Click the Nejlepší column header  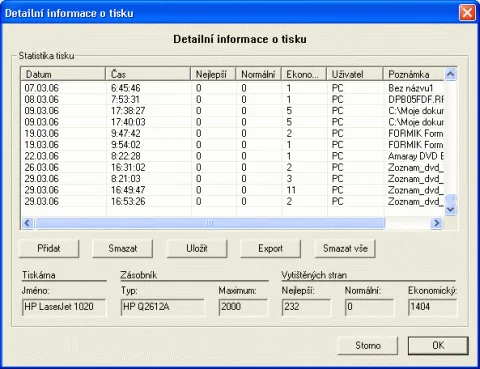(213, 74)
